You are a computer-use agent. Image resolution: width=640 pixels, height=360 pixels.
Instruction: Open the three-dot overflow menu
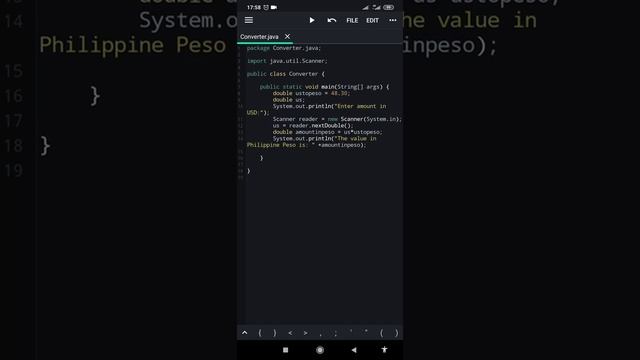393,20
